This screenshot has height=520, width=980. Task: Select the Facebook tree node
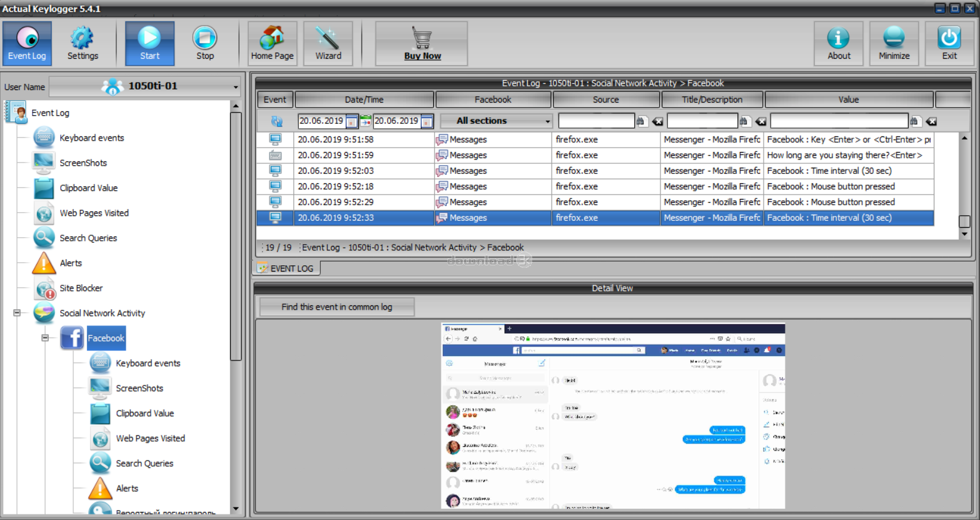(106, 338)
